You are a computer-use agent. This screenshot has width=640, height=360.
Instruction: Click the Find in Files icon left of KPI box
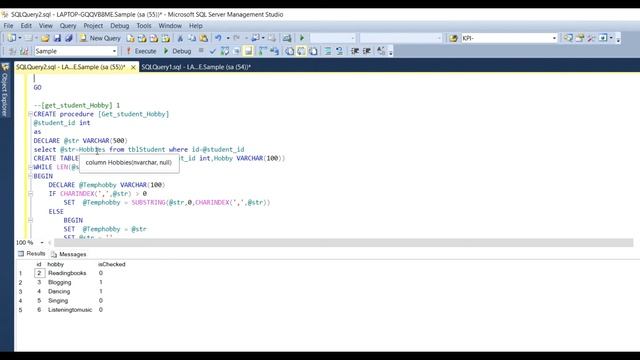click(453, 38)
